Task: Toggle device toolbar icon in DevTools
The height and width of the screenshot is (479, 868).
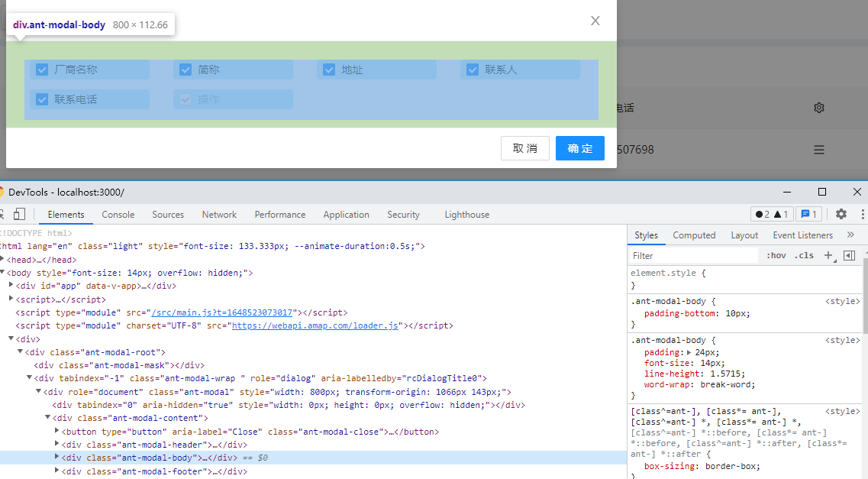Action: pos(19,215)
